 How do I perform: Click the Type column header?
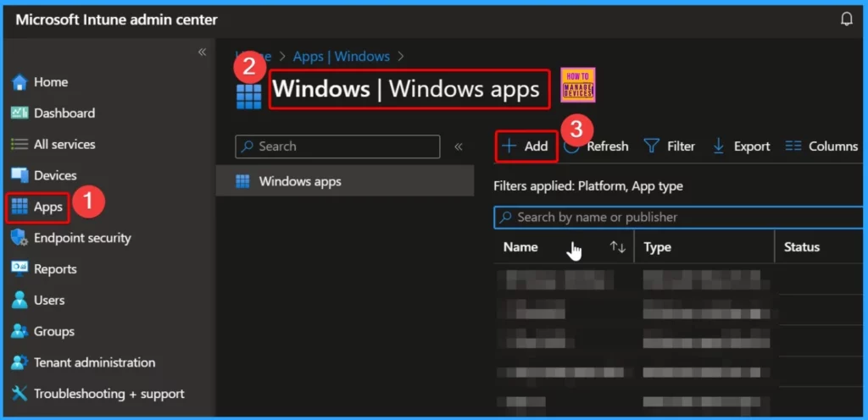point(657,247)
